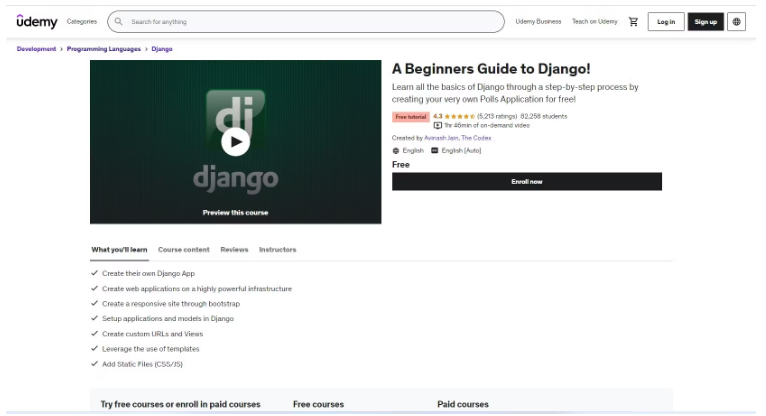Click 'Create a responsive site through bootstrap'

[171, 304]
